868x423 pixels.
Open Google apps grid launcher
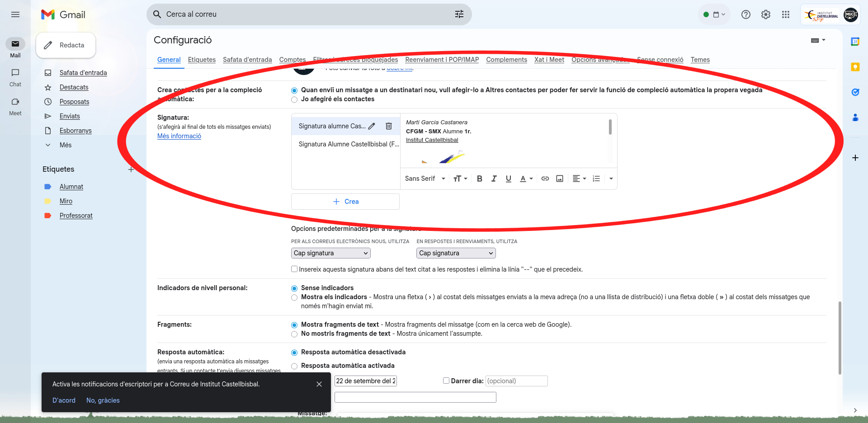pos(786,14)
